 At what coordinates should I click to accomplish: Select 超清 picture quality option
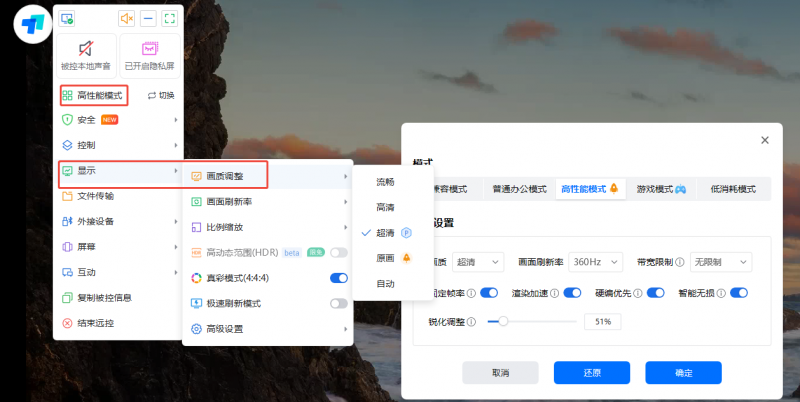click(392, 233)
